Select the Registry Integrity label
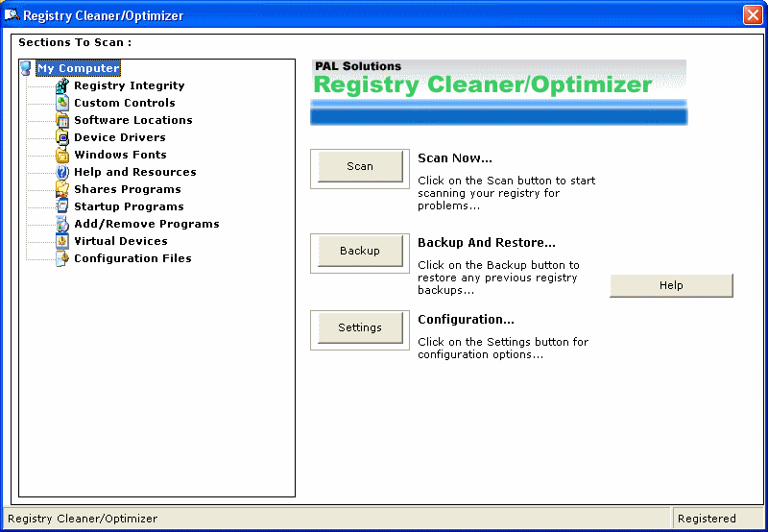 [130, 85]
